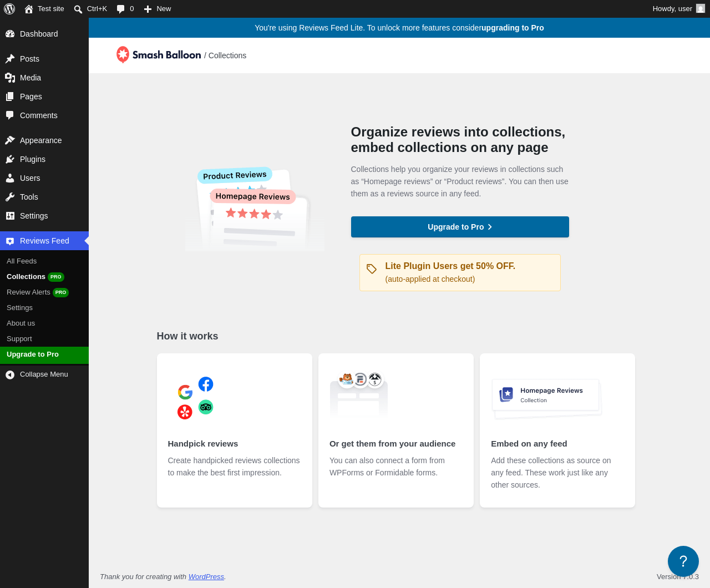710x588 pixels.
Task: Open Appearance menu
Action: (44, 140)
